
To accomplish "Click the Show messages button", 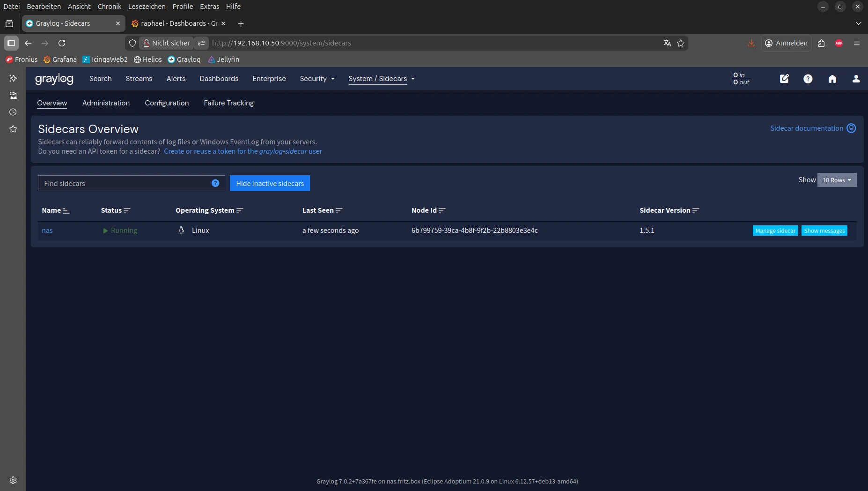I will click(824, 231).
